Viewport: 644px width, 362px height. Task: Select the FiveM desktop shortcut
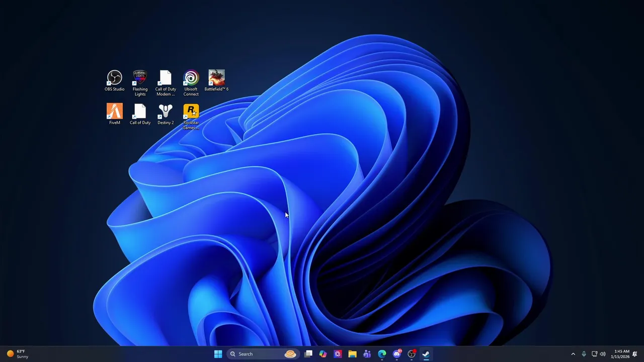point(115,114)
